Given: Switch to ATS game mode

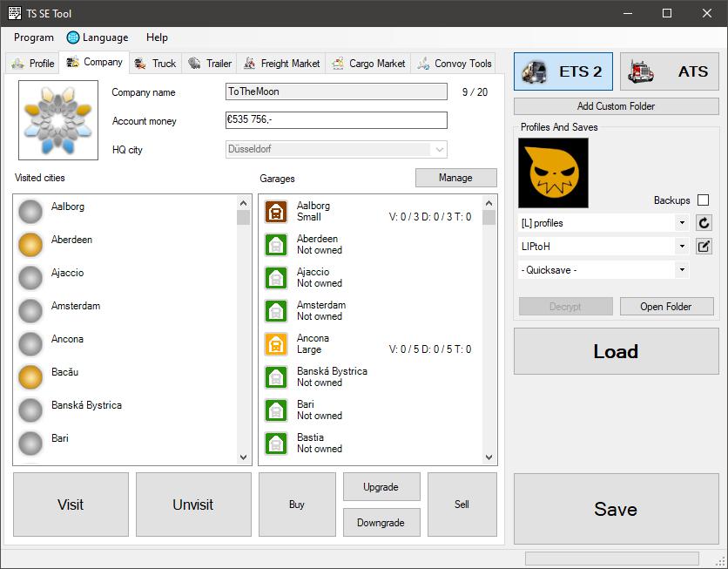Looking at the screenshot, I should point(669,71).
